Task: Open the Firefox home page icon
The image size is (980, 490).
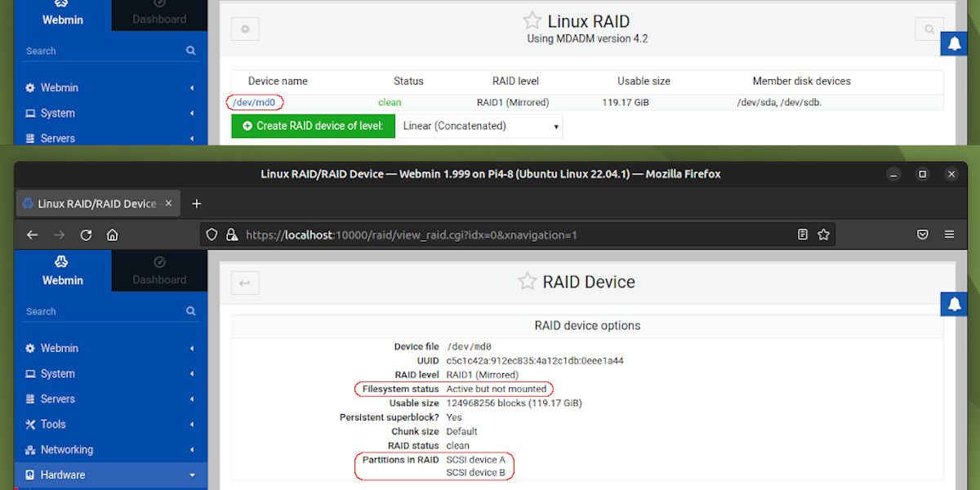Action: [112, 234]
